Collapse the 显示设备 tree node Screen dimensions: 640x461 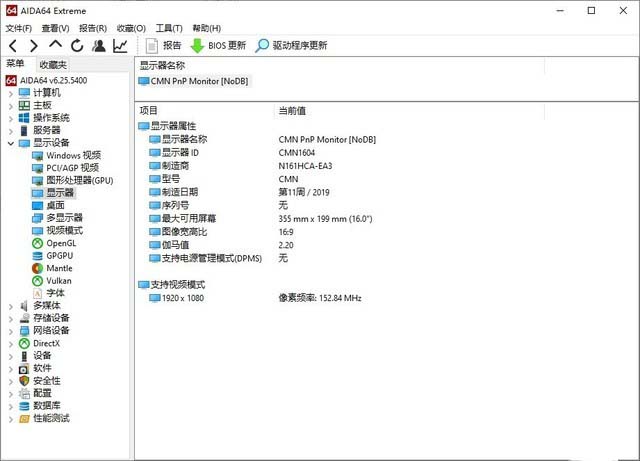click(11, 143)
